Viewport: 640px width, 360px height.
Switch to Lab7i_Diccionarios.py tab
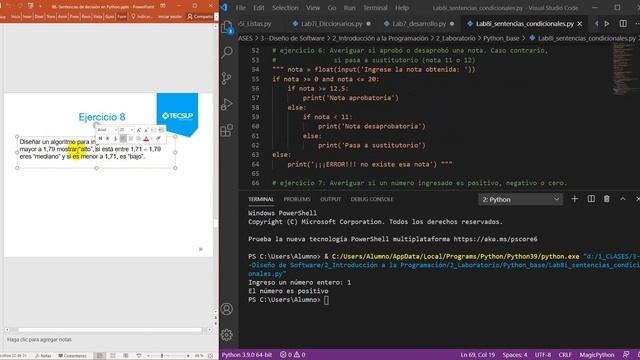coord(331,24)
